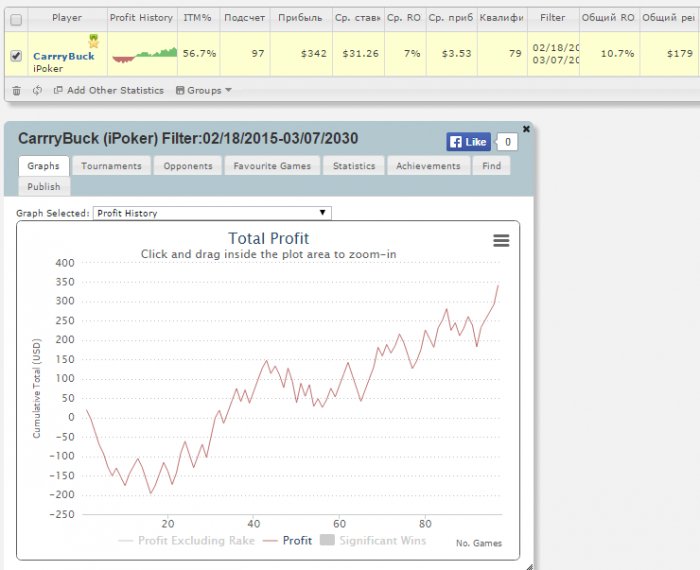Click the Facebook Like button
The height and width of the screenshot is (570, 700).
click(x=468, y=142)
